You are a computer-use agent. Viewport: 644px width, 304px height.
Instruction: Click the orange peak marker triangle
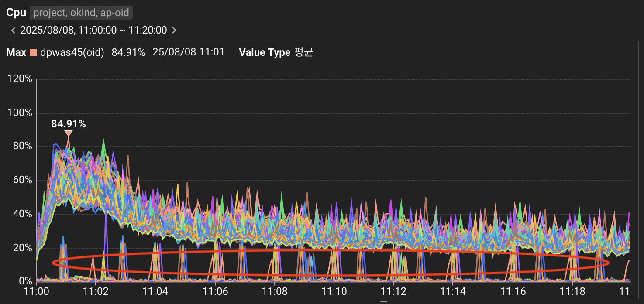pos(69,133)
